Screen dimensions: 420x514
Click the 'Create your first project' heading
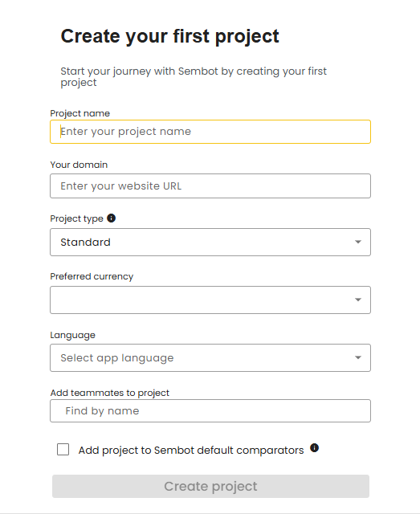coord(169,36)
